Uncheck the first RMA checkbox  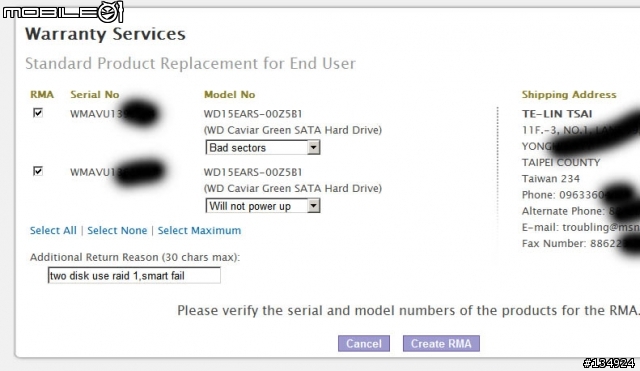(38, 113)
